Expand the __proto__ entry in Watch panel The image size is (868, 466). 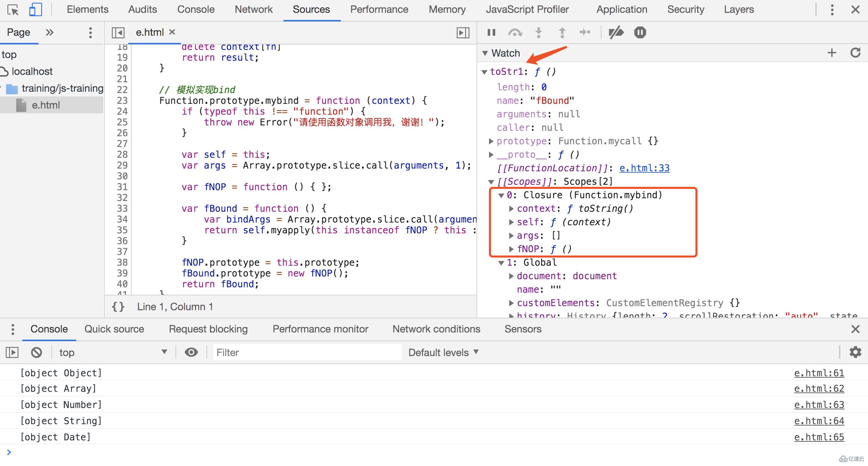click(491, 154)
